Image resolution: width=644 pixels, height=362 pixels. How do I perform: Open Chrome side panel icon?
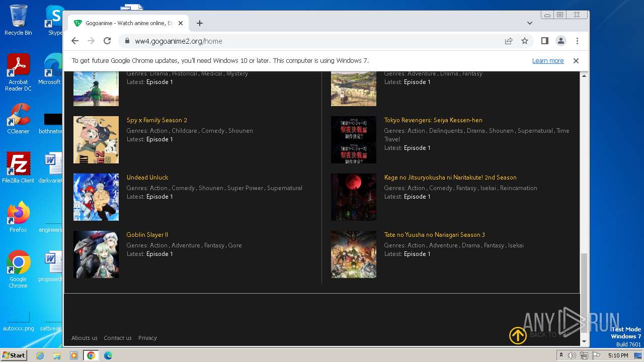point(544,41)
